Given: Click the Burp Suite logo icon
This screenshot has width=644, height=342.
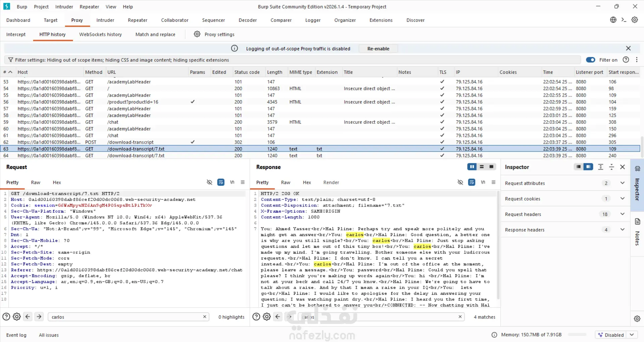Looking at the screenshot, I should tap(7, 6).
